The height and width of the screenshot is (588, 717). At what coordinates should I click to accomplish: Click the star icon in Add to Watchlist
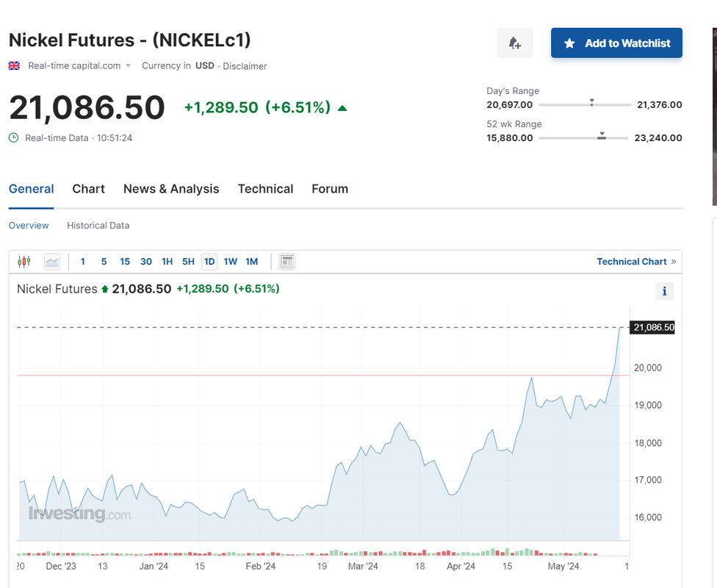pos(569,43)
